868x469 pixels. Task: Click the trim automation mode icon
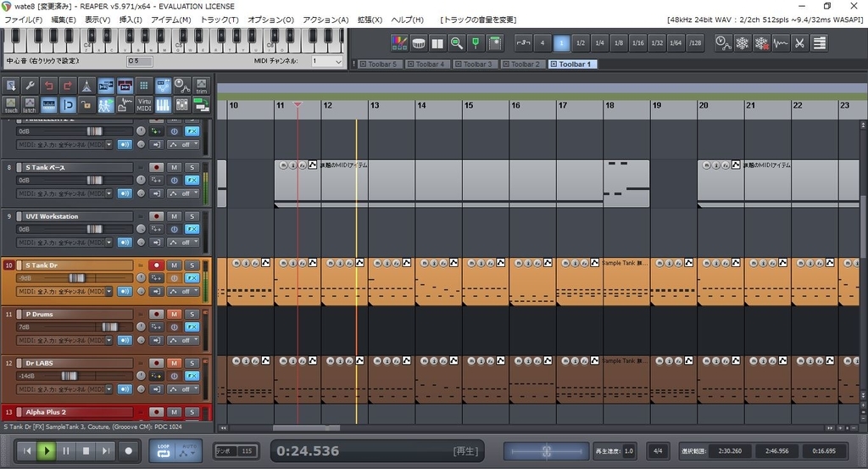[x=202, y=86]
